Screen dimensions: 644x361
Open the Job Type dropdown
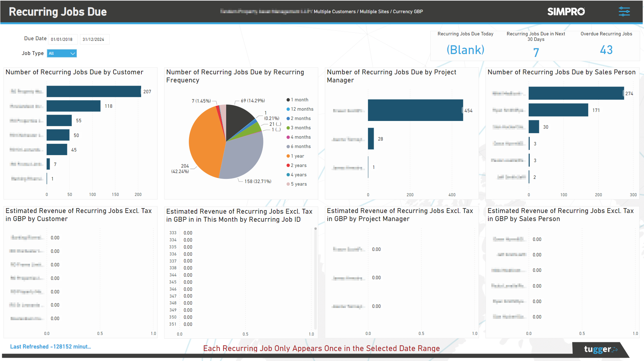[x=62, y=53]
